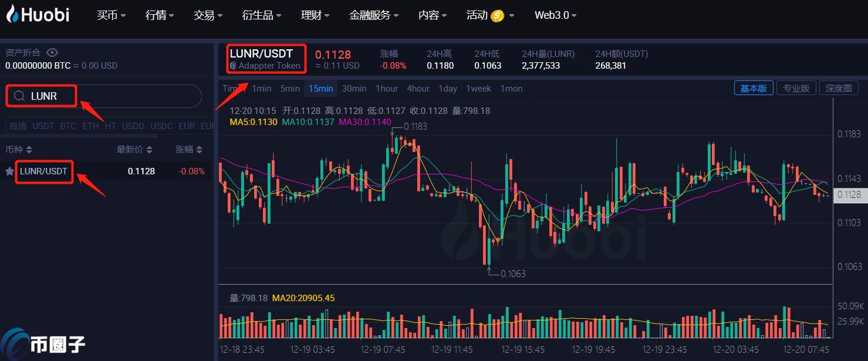Click the LUNR/USDT pair title
The width and height of the screenshot is (868, 361).
pyautogui.click(x=261, y=53)
